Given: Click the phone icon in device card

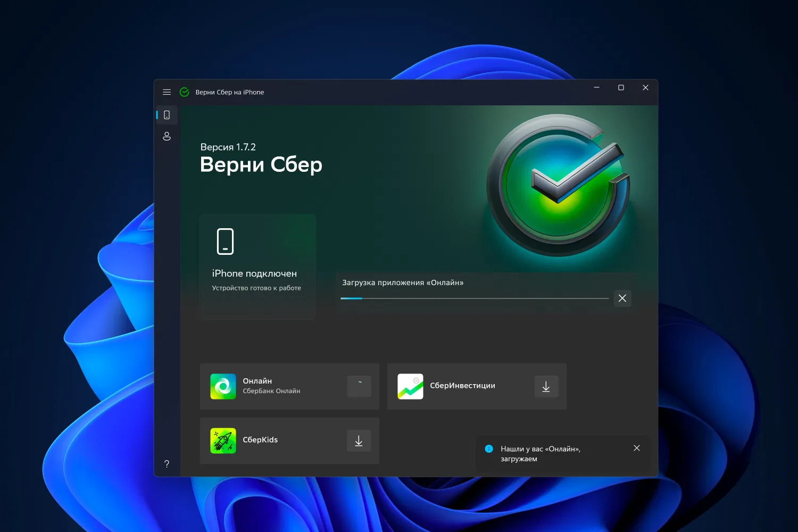Looking at the screenshot, I should pos(225,242).
